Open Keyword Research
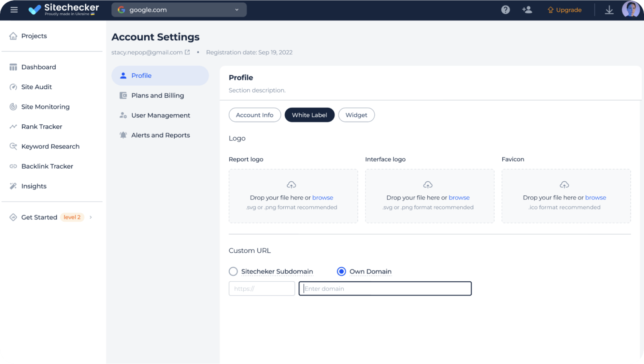Viewport: 644px width, 364px height. [x=50, y=146]
